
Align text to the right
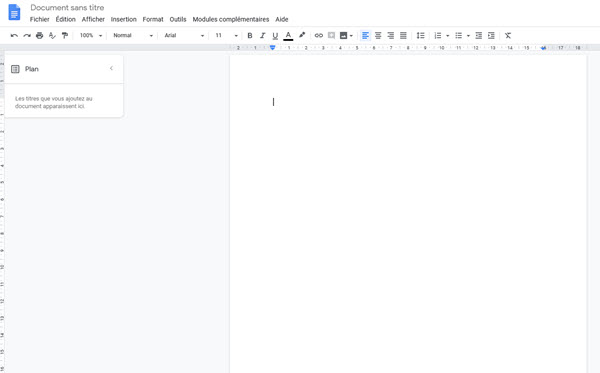(x=391, y=36)
